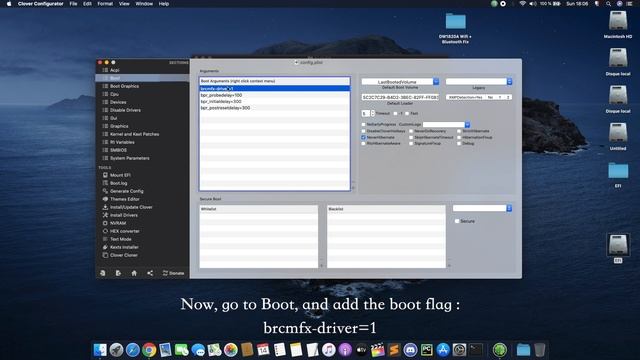The width and height of the screenshot is (640, 360).
Task: Open the Boot Graphics section
Action: (x=124, y=86)
